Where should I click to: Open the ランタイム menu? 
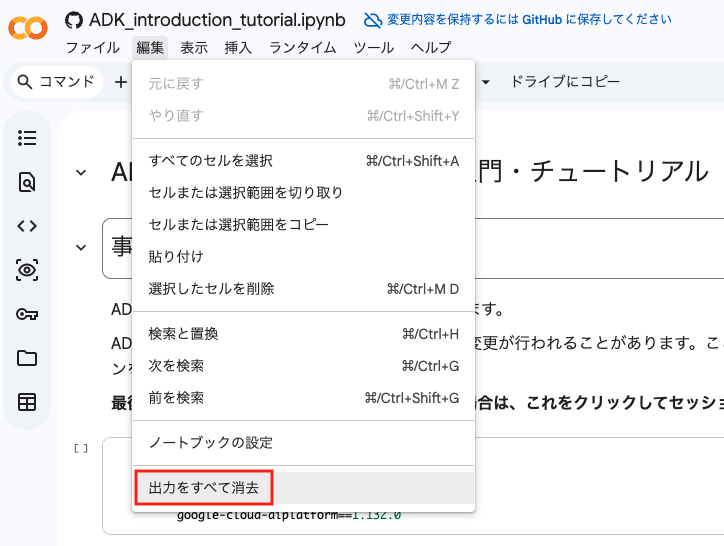click(302, 48)
